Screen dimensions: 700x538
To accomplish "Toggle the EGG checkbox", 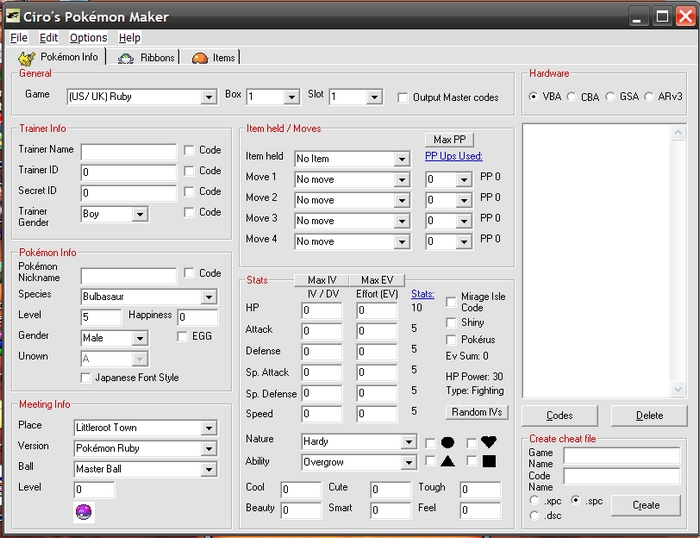I will [182, 336].
